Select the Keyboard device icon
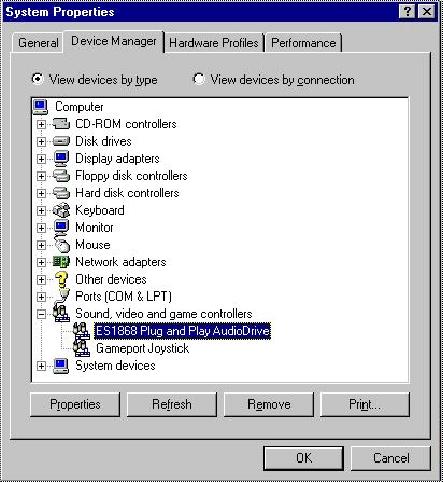The image size is (443, 482). tap(61, 210)
